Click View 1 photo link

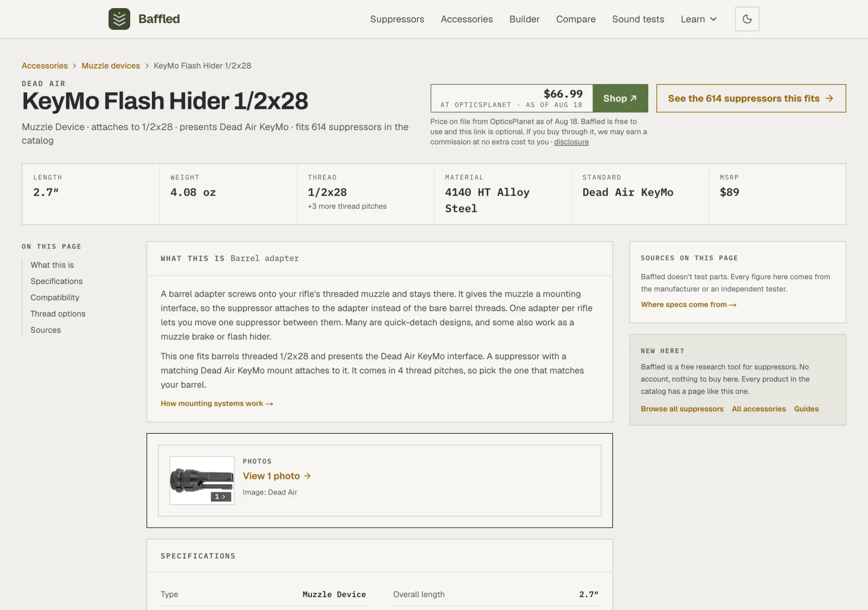277,476
